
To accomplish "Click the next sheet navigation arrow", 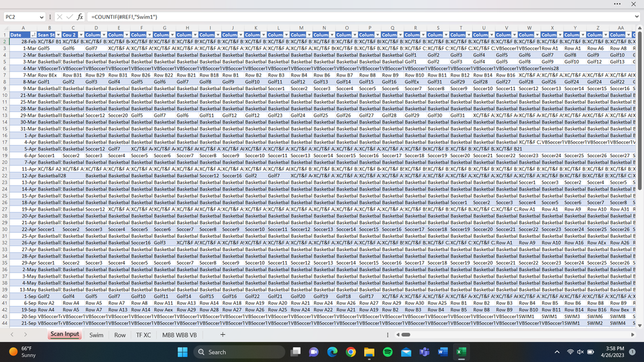I will [x=26, y=334].
